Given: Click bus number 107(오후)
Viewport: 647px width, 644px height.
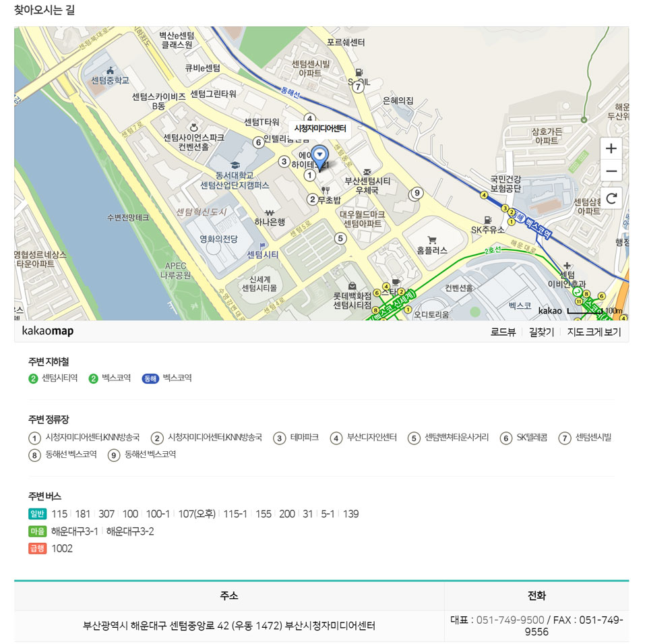Looking at the screenshot, I should coord(197,514).
